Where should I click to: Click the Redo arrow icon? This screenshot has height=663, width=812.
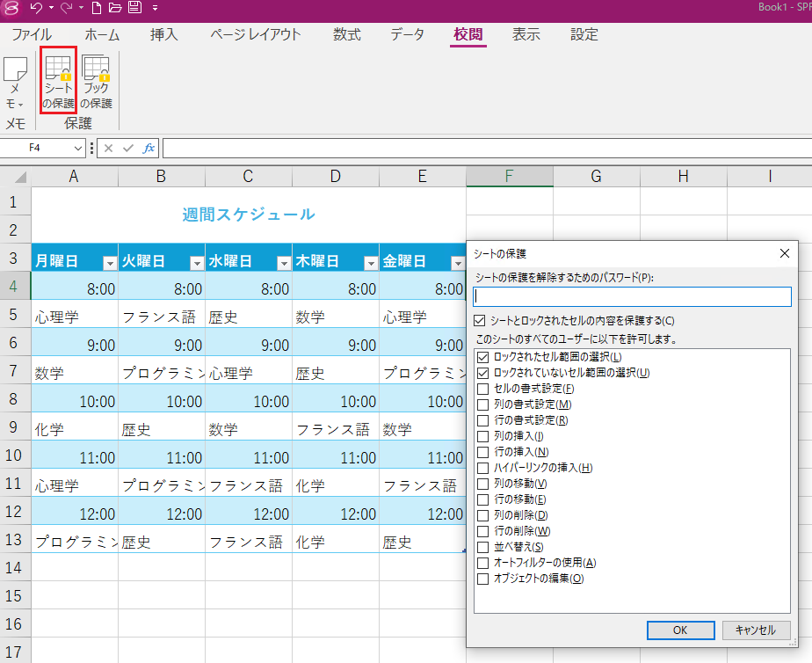66,8
